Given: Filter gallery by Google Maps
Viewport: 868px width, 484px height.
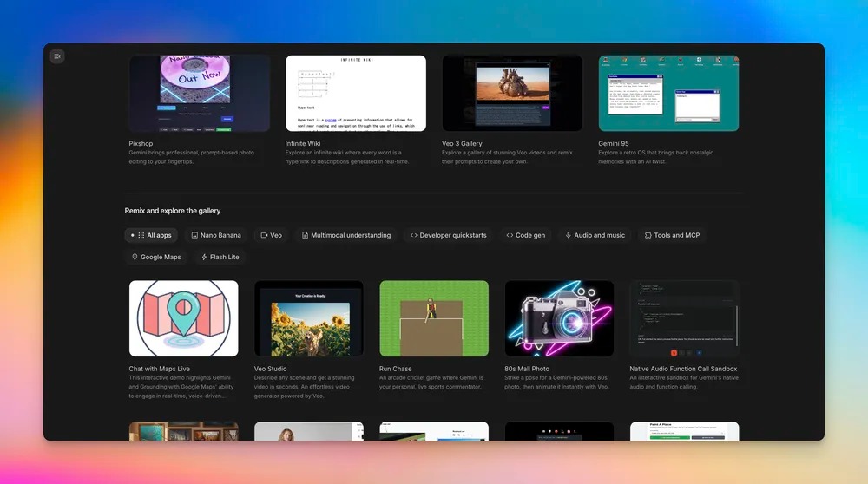Looking at the screenshot, I should coord(156,257).
